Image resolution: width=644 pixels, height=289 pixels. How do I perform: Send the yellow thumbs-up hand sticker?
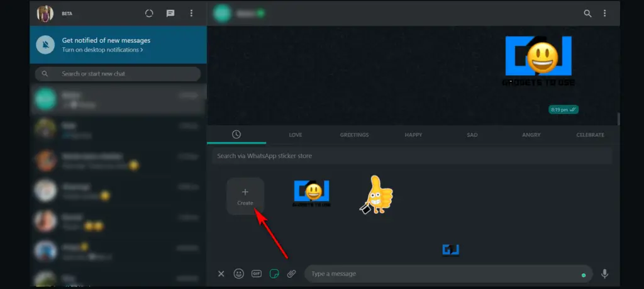(376, 195)
